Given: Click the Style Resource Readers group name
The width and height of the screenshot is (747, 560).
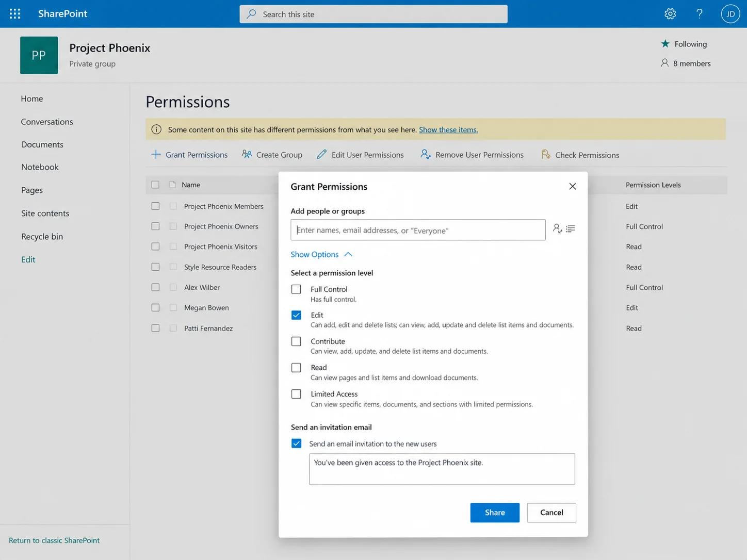Looking at the screenshot, I should point(220,267).
